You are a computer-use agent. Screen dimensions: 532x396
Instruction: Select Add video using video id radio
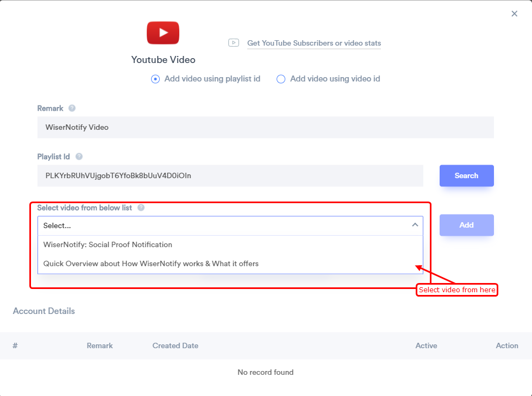(281, 79)
